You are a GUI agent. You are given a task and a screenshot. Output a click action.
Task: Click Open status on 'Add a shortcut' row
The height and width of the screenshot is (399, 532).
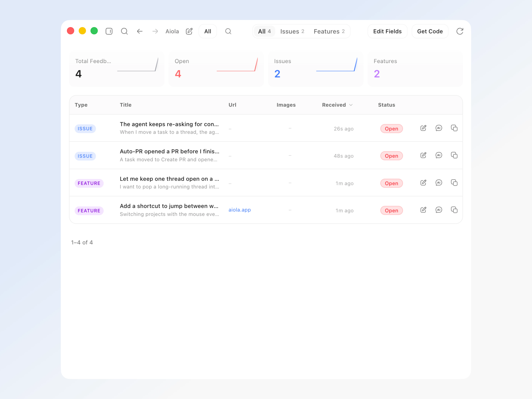[x=392, y=210]
